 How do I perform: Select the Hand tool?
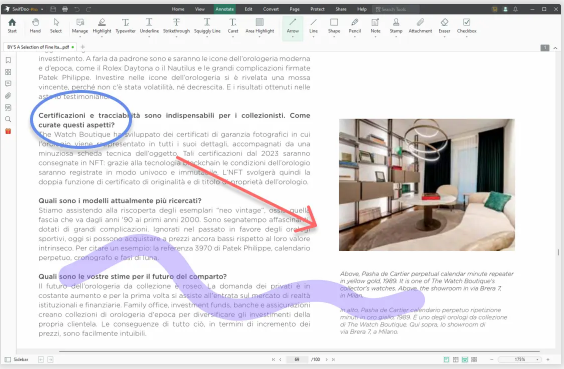point(35,26)
